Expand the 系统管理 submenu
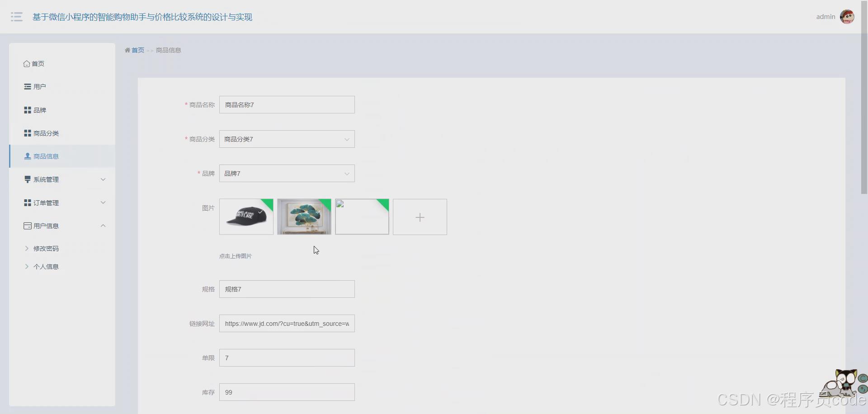This screenshot has width=868, height=414. (x=62, y=179)
